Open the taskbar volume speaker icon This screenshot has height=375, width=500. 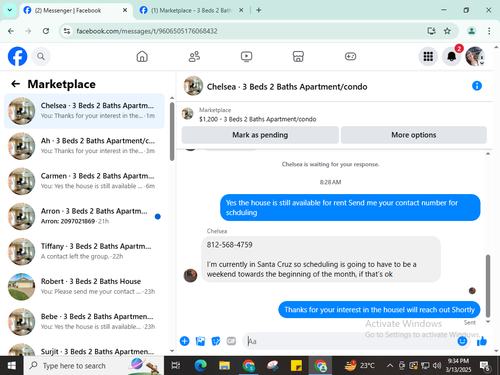click(437, 366)
